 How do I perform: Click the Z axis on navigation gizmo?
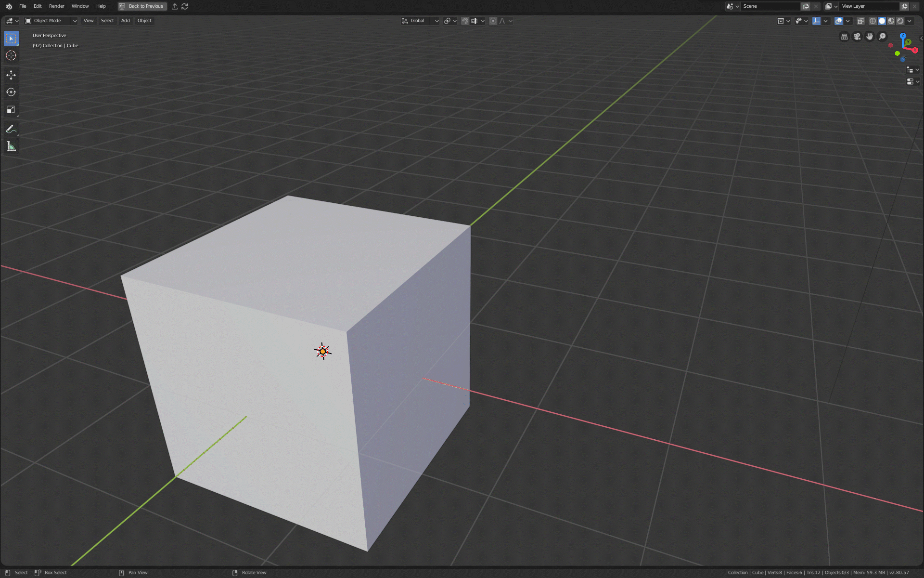tap(903, 36)
